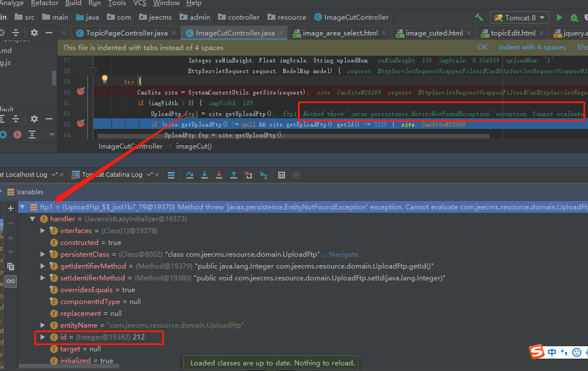Collapse the ftp1 variable node

point(23,207)
